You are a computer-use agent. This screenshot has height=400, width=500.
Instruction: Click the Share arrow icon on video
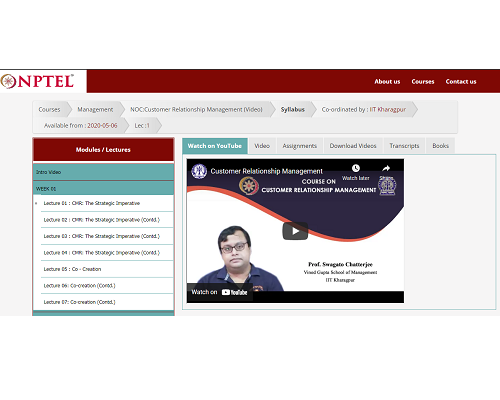coord(386,168)
